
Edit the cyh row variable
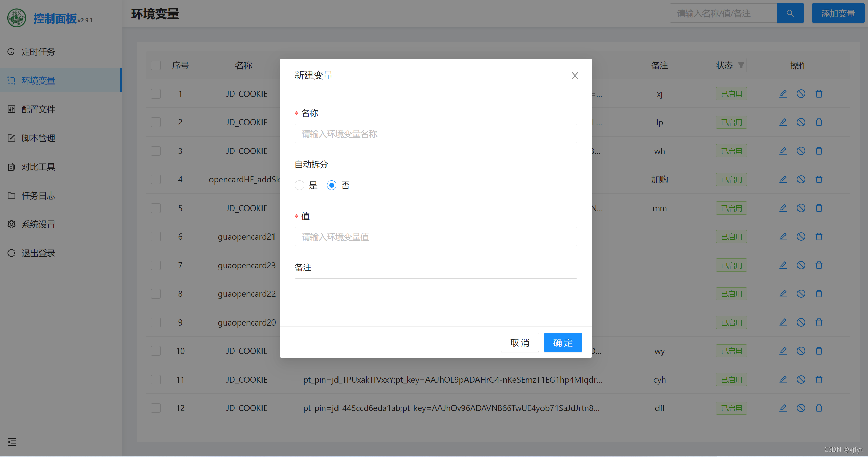pyautogui.click(x=783, y=380)
